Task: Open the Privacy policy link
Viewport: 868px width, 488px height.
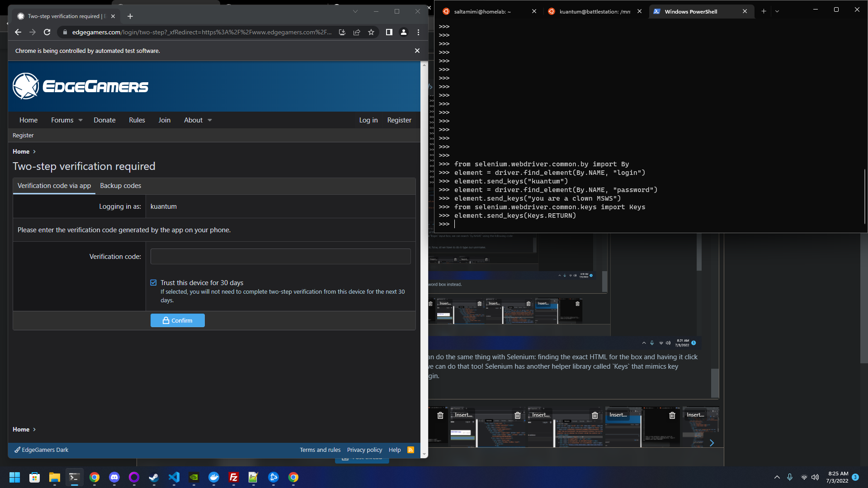Action: 364,450
